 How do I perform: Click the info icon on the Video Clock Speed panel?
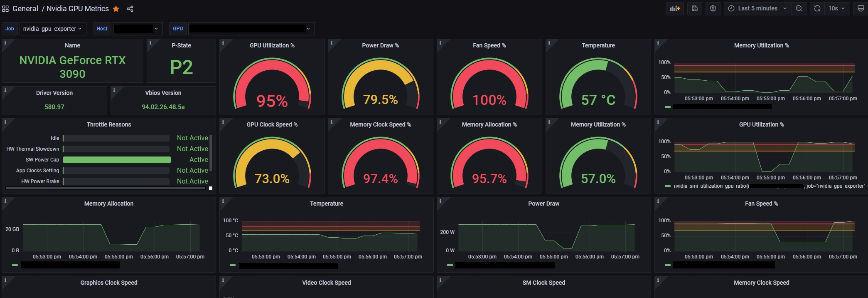point(223,280)
